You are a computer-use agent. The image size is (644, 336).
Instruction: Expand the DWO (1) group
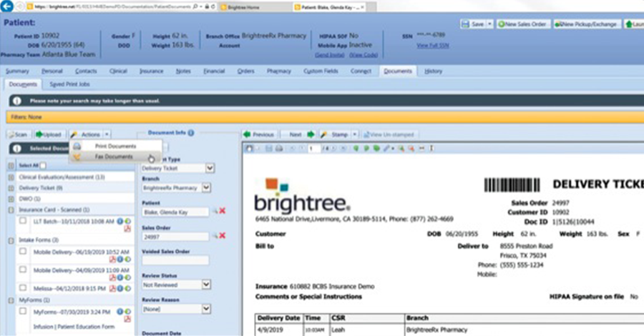[11, 199]
